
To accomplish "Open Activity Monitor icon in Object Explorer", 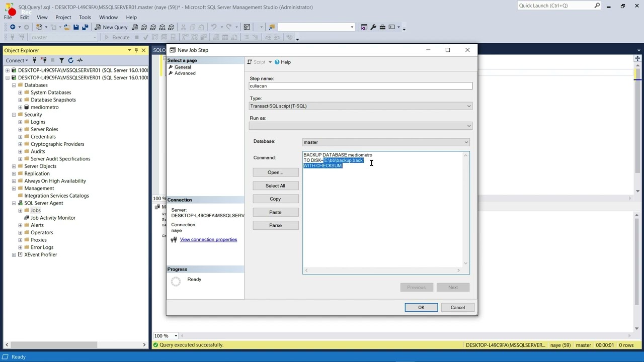I will coord(79,60).
